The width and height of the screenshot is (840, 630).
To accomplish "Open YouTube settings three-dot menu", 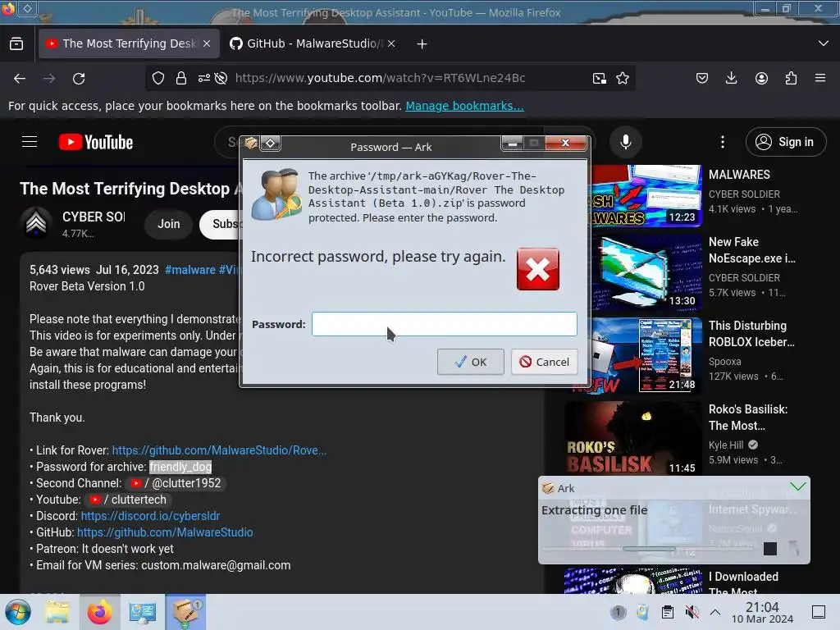I will [x=722, y=142].
